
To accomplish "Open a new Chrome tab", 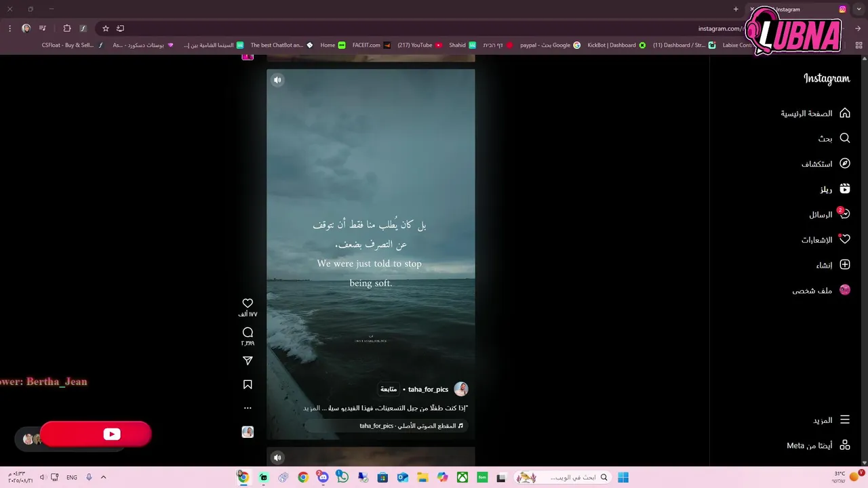I will point(736,9).
